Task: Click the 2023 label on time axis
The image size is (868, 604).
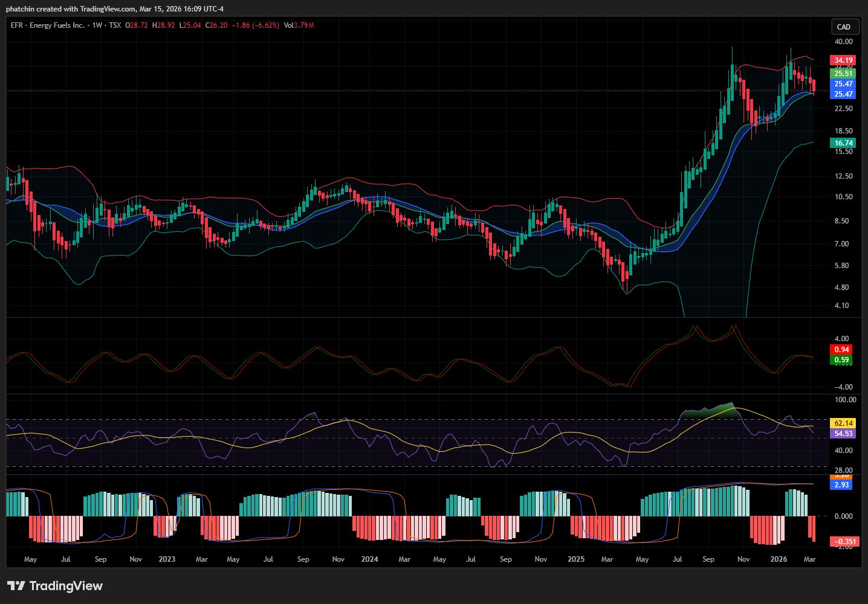Action: tap(167, 559)
